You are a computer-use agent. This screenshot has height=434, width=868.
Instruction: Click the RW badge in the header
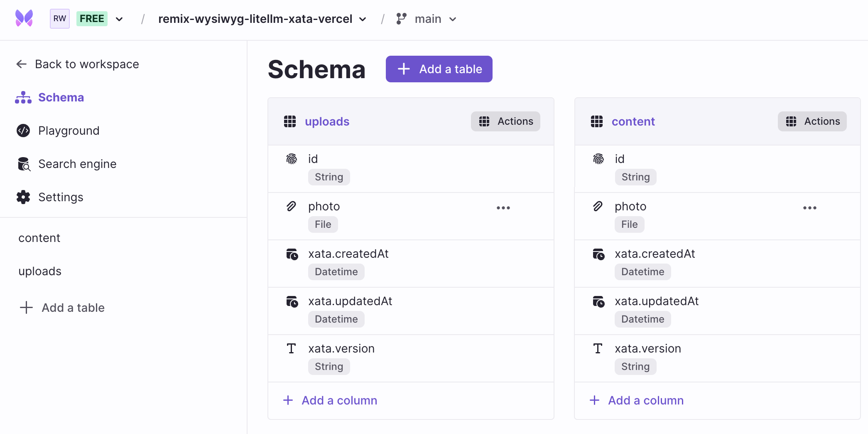tap(59, 19)
